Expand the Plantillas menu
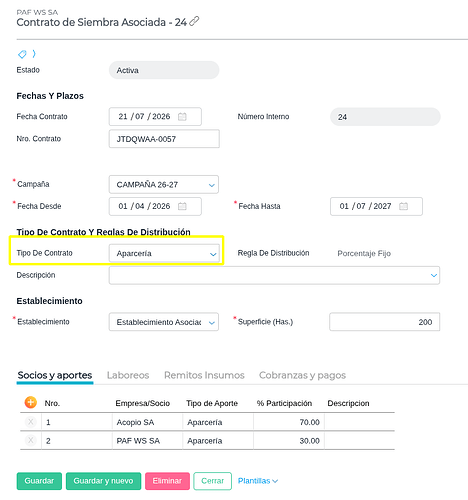Screen dimensions: 468x500 pyautogui.click(x=258, y=481)
